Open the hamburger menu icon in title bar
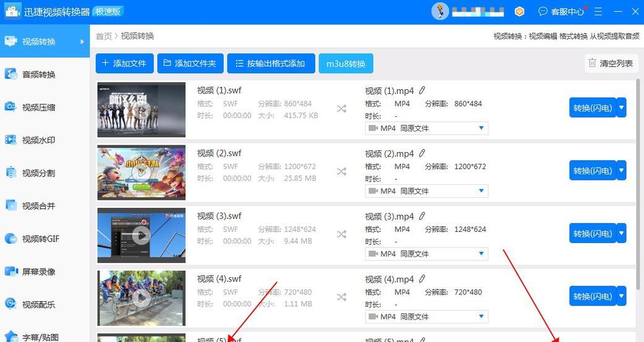Image resolution: width=644 pixels, height=342 pixels. click(598, 12)
